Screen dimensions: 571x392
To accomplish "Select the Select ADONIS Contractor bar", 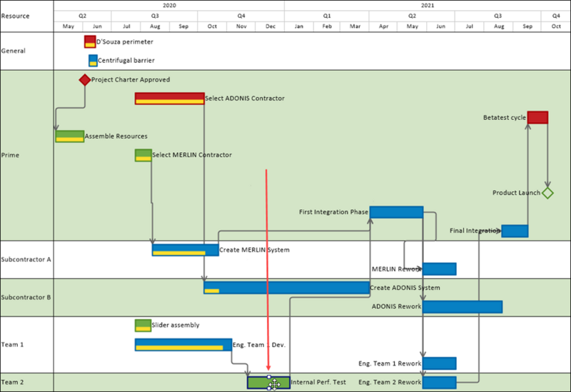I will pyautogui.click(x=170, y=99).
